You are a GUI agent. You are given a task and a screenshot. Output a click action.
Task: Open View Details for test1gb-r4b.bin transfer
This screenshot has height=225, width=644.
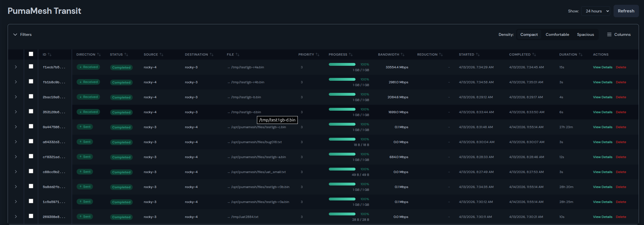[603, 82]
